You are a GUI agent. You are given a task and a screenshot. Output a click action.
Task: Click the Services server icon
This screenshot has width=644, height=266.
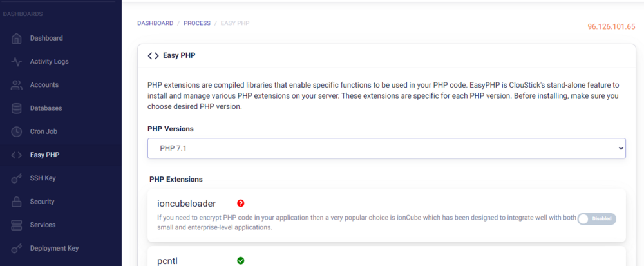coord(17,225)
